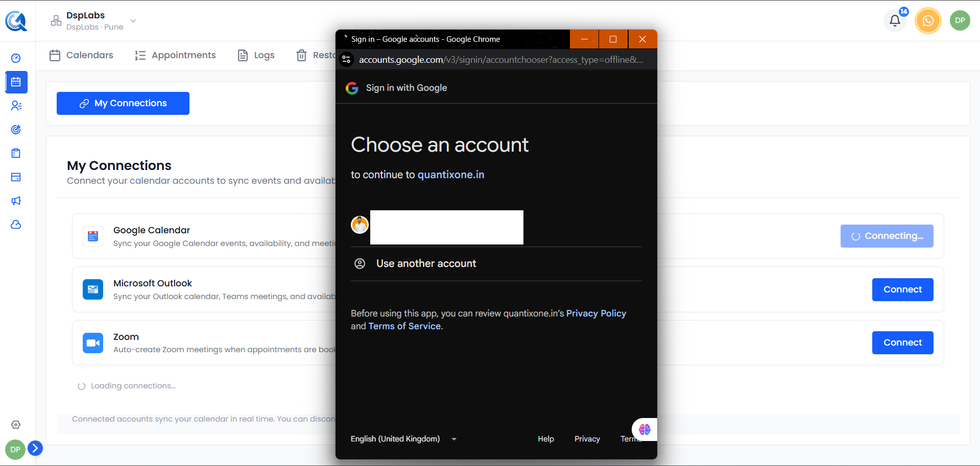
Task: Click the Google G logo in popup
Action: tap(352, 88)
